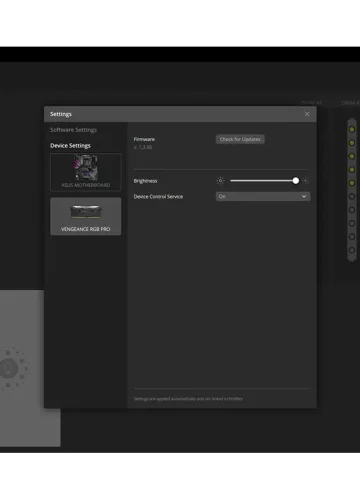The width and height of the screenshot is (360, 504).
Task: Click the Brightness slider handle
Action: coord(295,181)
